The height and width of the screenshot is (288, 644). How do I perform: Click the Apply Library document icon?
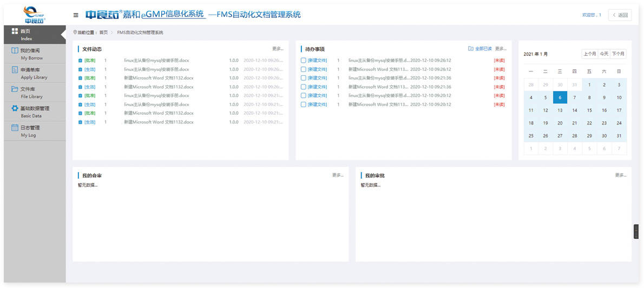(15, 70)
